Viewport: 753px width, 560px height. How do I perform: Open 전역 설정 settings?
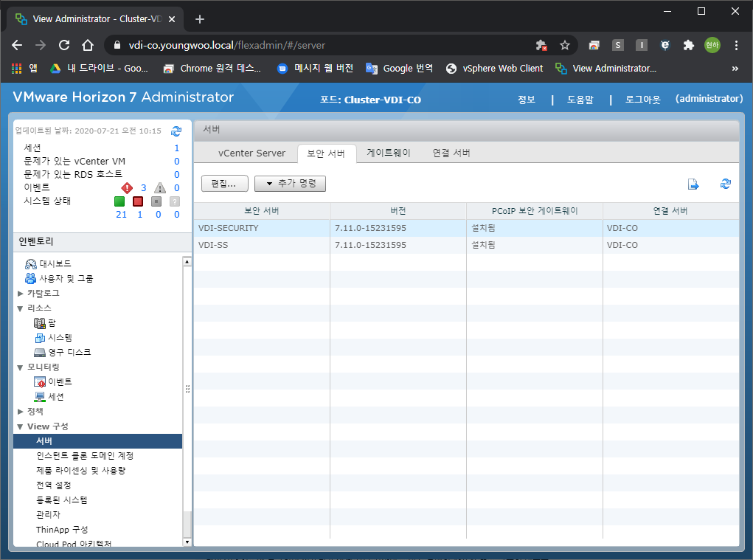pyautogui.click(x=53, y=485)
